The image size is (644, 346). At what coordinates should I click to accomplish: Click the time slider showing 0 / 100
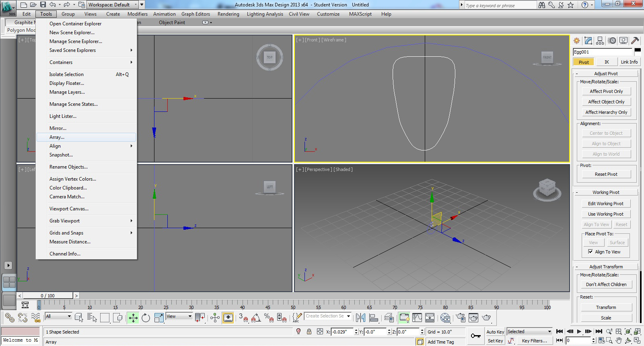(x=47, y=296)
